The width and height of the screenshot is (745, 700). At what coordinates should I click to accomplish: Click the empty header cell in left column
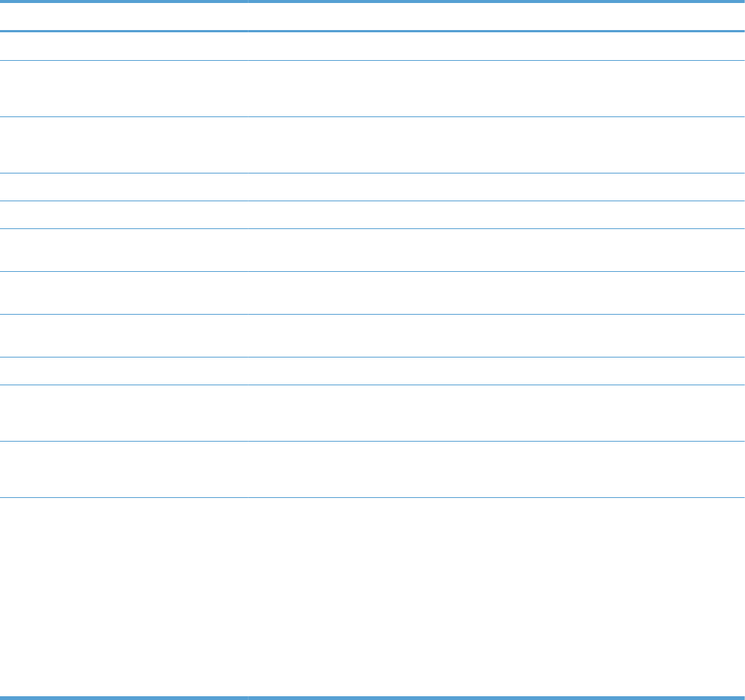point(124,17)
